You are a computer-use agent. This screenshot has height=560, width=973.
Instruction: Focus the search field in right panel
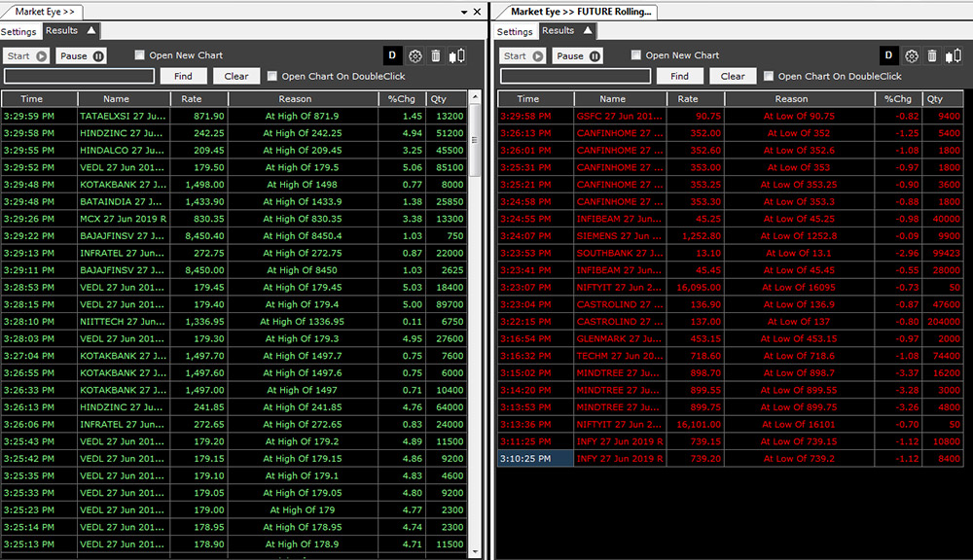click(x=576, y=76)
